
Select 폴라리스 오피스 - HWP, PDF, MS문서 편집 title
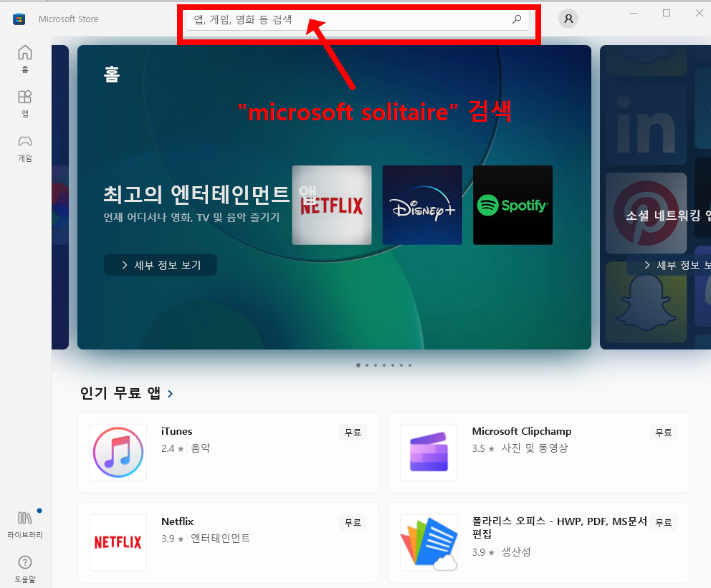(559, 527)
